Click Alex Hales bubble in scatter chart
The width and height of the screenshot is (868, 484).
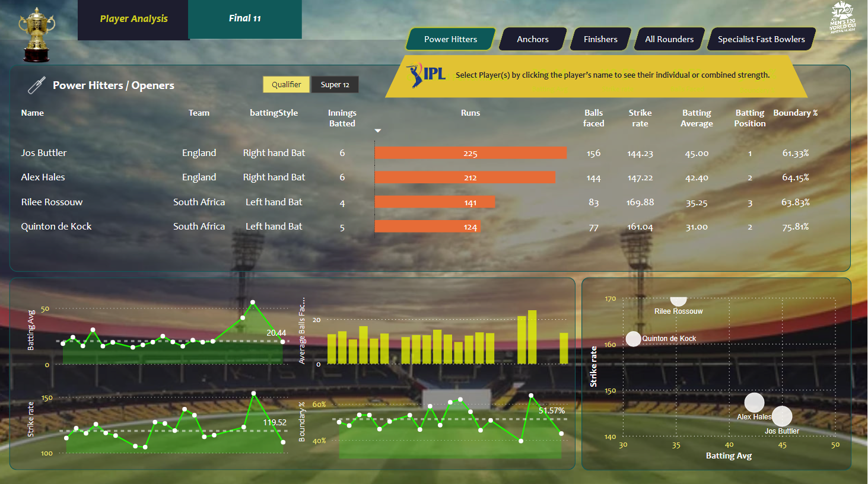(x=754, y=403)
